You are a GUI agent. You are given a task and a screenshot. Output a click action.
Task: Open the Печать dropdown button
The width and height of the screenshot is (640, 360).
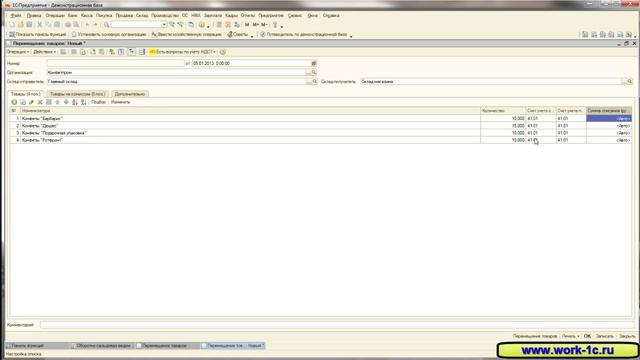571,336
